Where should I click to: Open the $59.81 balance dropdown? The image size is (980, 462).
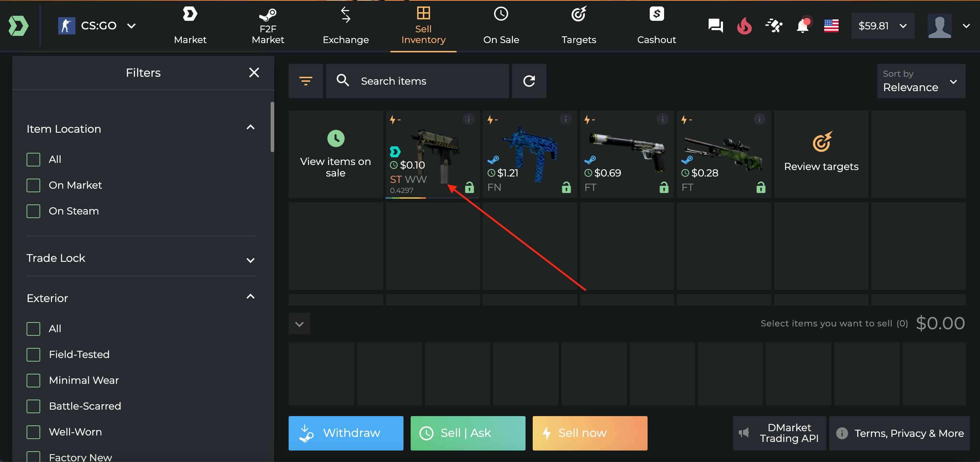pos(883,26)
